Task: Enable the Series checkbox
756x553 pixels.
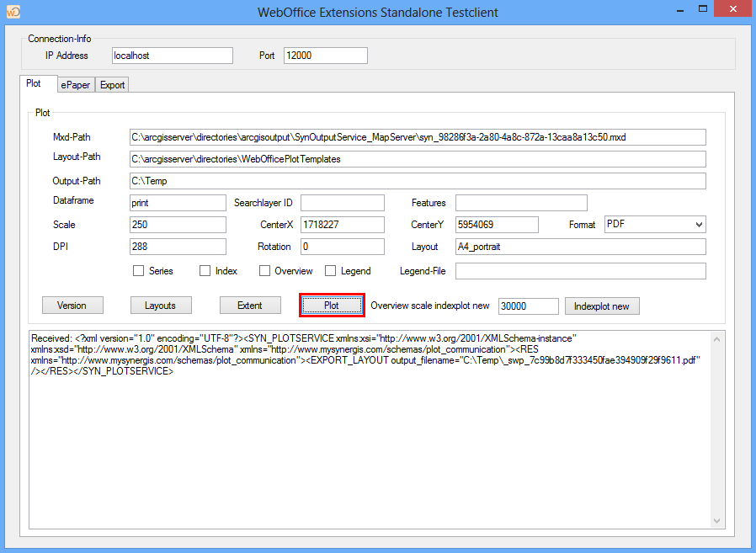Action: coord(139,270)
